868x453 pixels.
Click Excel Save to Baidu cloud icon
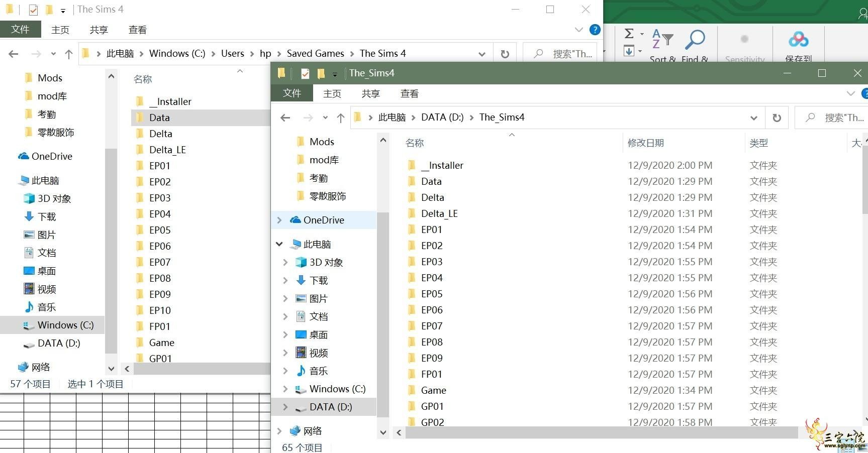pos(799,39)
